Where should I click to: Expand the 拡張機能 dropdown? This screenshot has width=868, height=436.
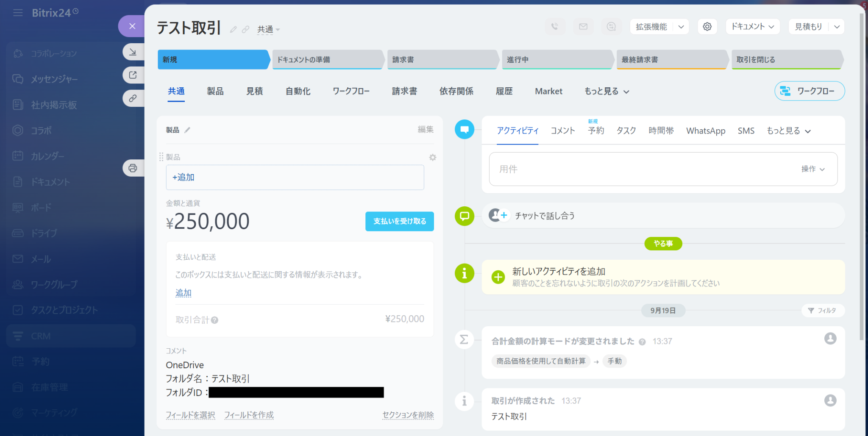[x=681, y=27]
